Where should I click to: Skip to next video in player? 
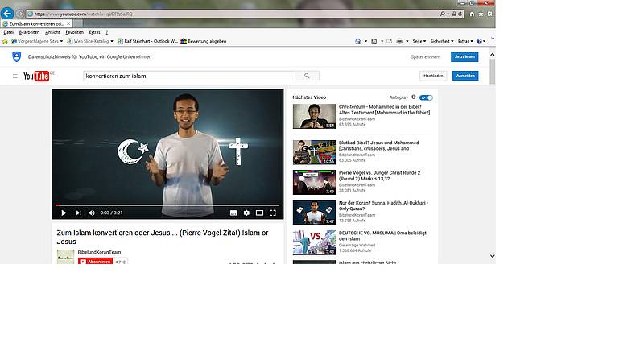click(78, 213)
